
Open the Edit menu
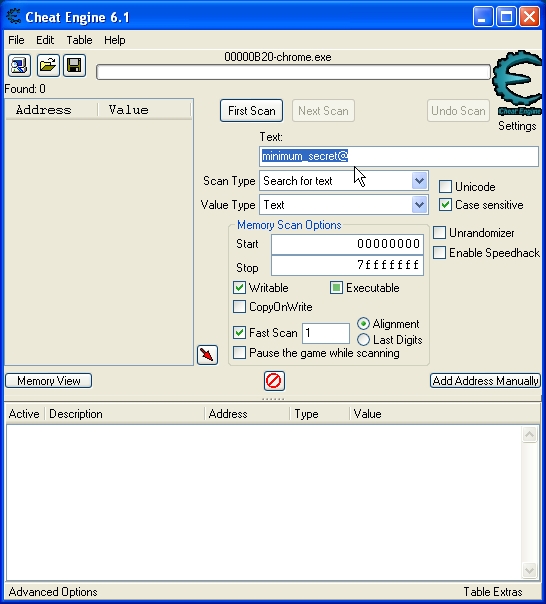[45, 40]
